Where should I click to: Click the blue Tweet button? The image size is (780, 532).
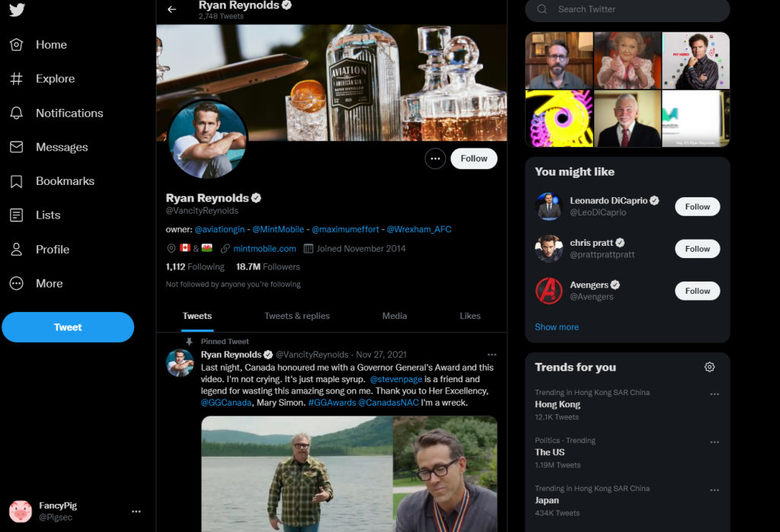[68, 327]
